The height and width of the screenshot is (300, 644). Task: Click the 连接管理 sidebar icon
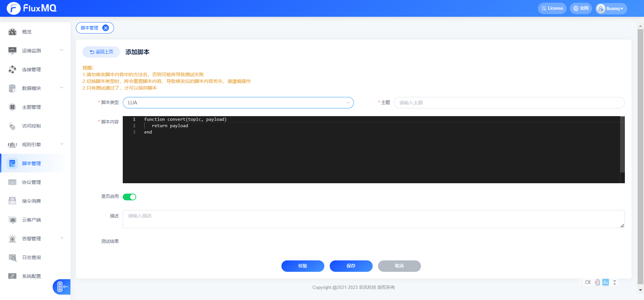(x=12, y=69)
